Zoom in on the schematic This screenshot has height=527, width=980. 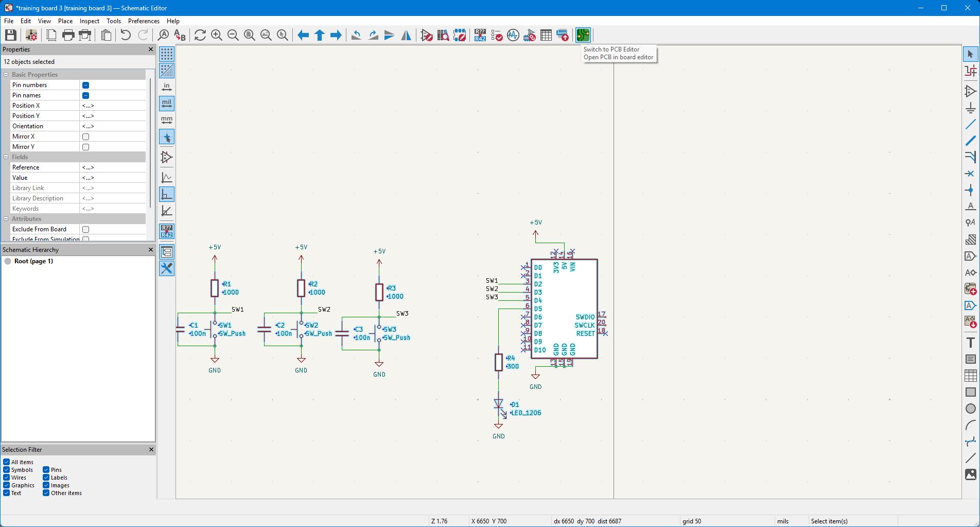217,35
